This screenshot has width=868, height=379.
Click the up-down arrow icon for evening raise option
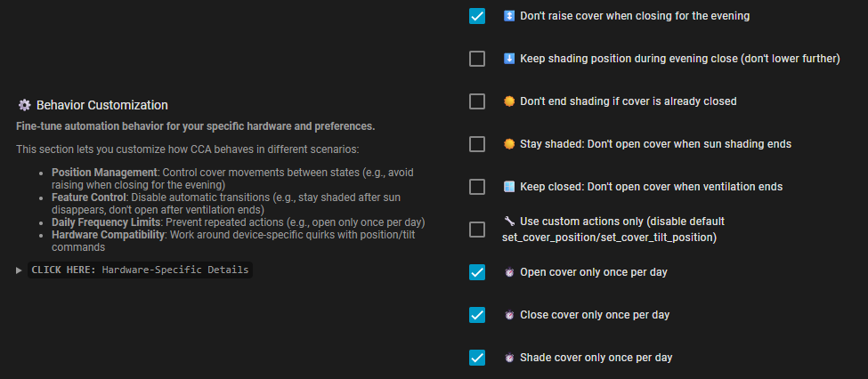(509, 16)
